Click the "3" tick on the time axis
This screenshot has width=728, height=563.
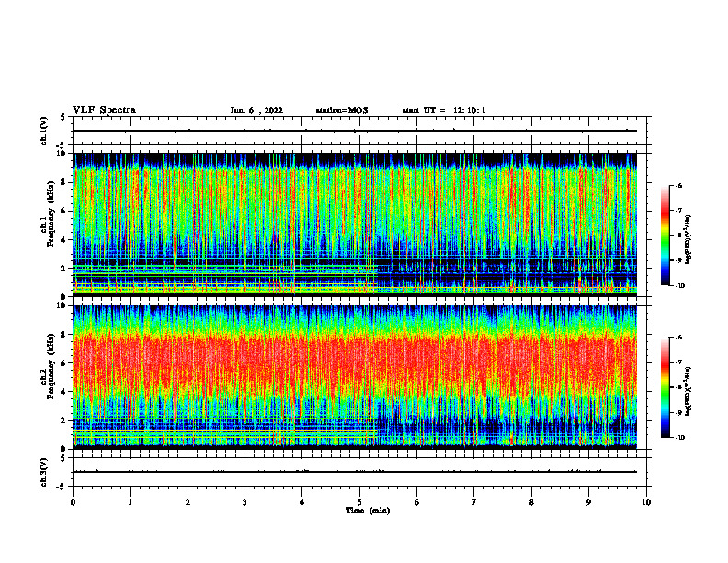[x=245, y=502]
